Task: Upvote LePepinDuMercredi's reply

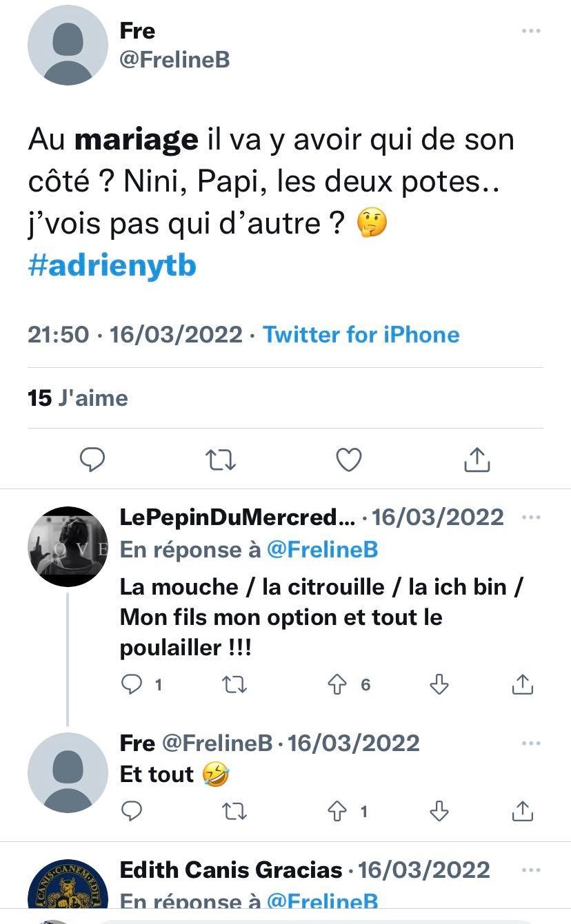Action: pyautogui.click(x=338, y=684)
